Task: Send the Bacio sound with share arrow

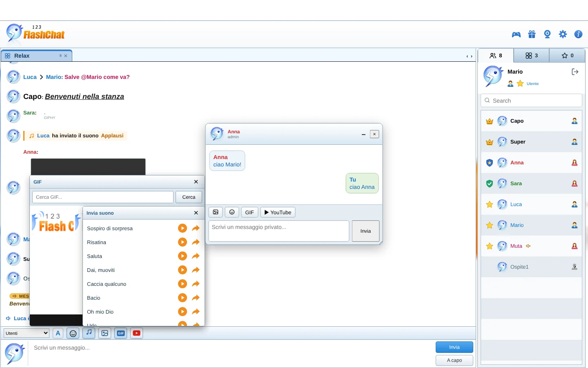Action: point(196,298)
